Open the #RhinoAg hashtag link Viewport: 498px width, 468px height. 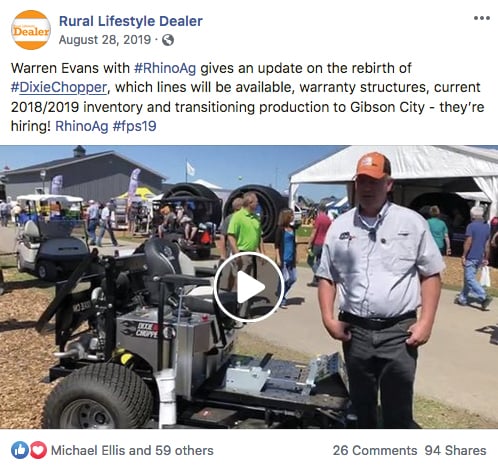pyautogui.click(x=165, y=68)
